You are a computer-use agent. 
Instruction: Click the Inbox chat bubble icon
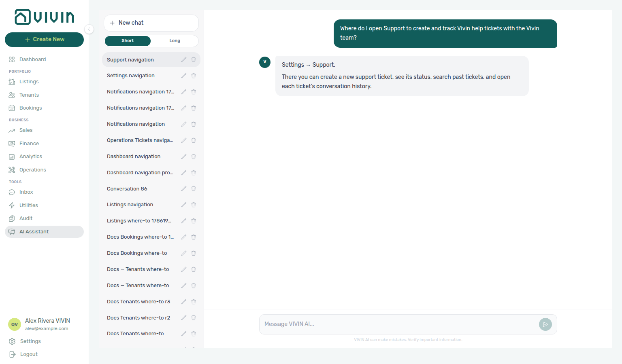[12, 192]
